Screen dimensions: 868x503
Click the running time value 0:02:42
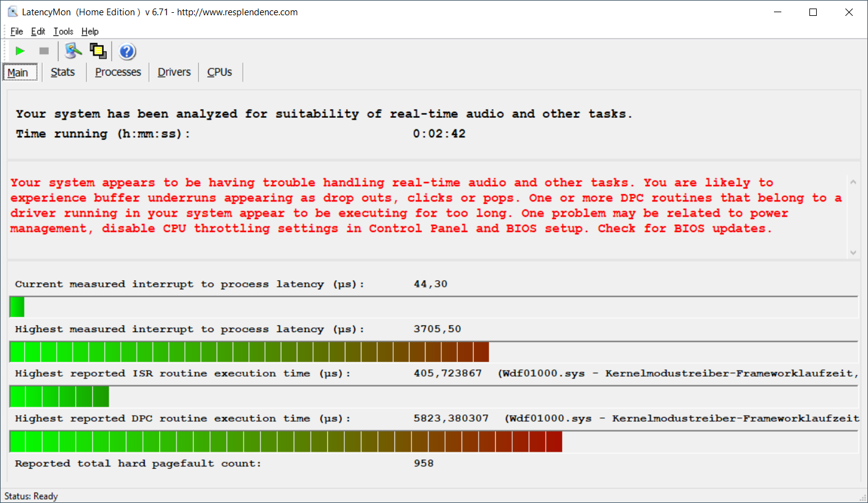point(439,134)
